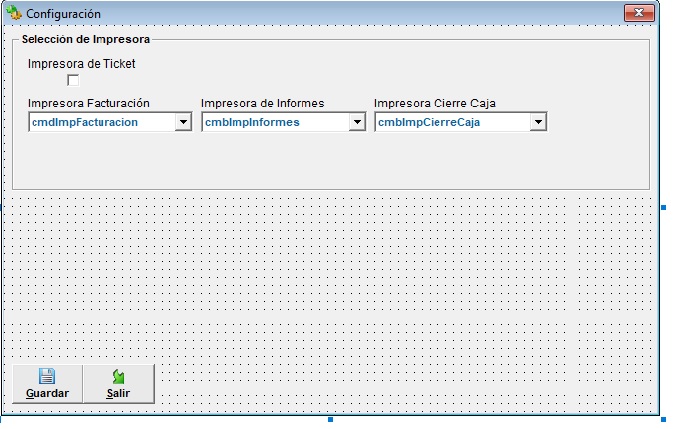
Task: Select the "Impresora Facturación" label
Action: point(88,103)
